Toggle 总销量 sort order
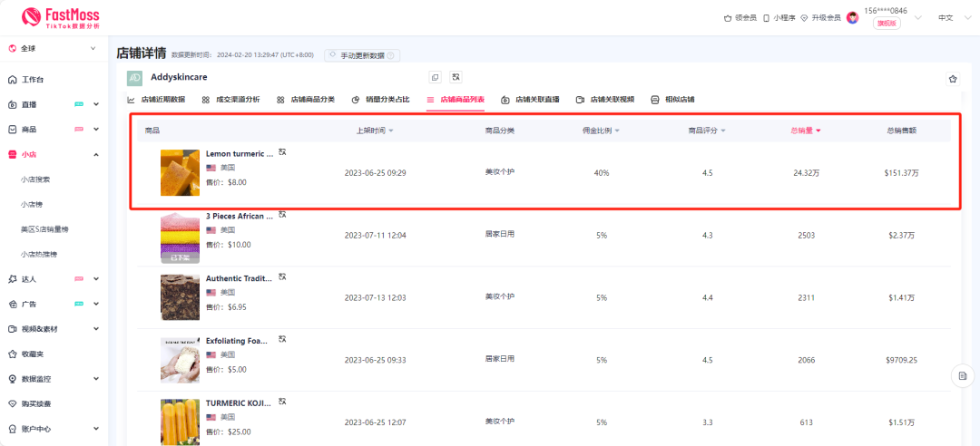The height and width of the screenshot is (446, 980). (x=805, y=131)
